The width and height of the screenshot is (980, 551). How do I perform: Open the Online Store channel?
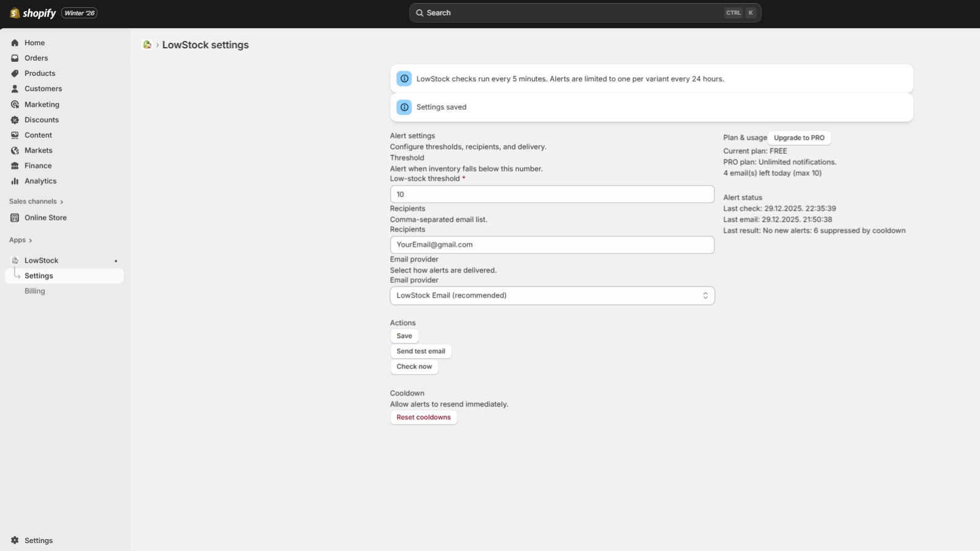(x=45, y=217)
